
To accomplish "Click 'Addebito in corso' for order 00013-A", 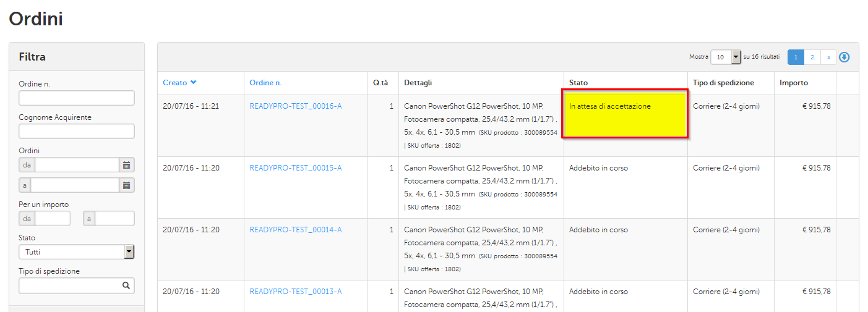I will [598, 292].
